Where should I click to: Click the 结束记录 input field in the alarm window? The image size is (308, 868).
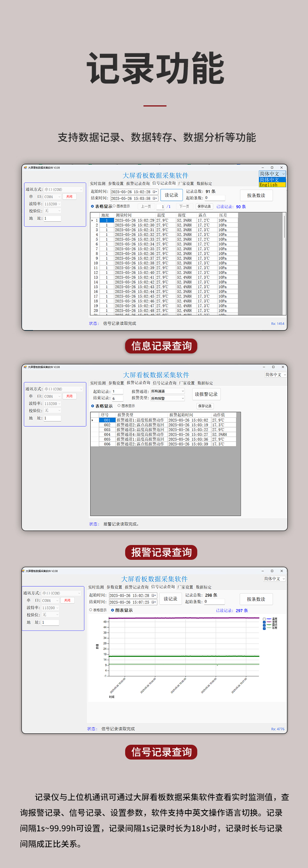coord(117,398)
